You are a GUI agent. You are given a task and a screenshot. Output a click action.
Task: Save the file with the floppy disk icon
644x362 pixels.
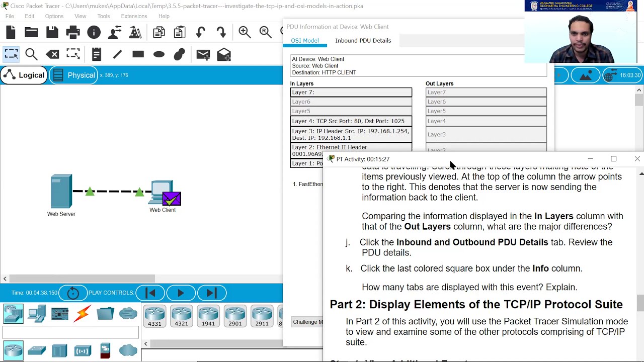point(52,33)
